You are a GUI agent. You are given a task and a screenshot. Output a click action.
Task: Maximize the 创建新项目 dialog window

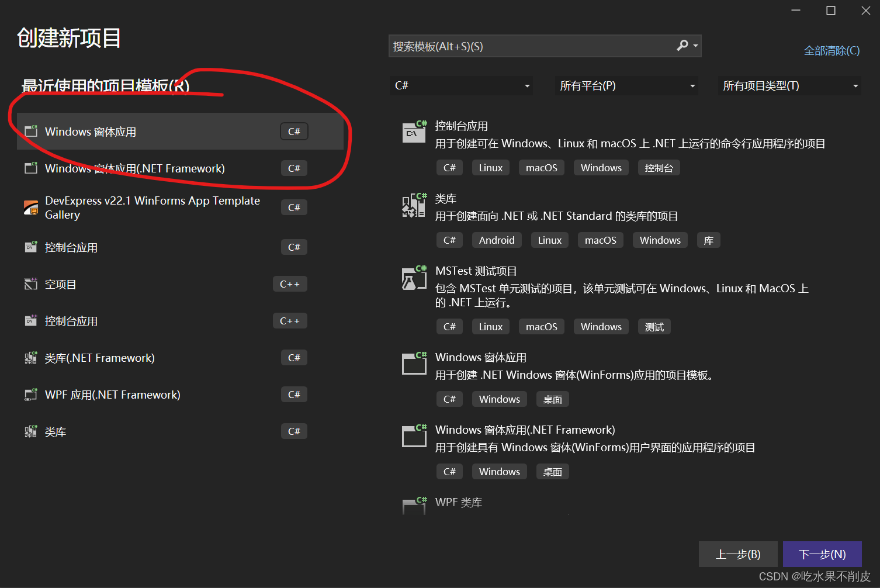tap(831, 11)
